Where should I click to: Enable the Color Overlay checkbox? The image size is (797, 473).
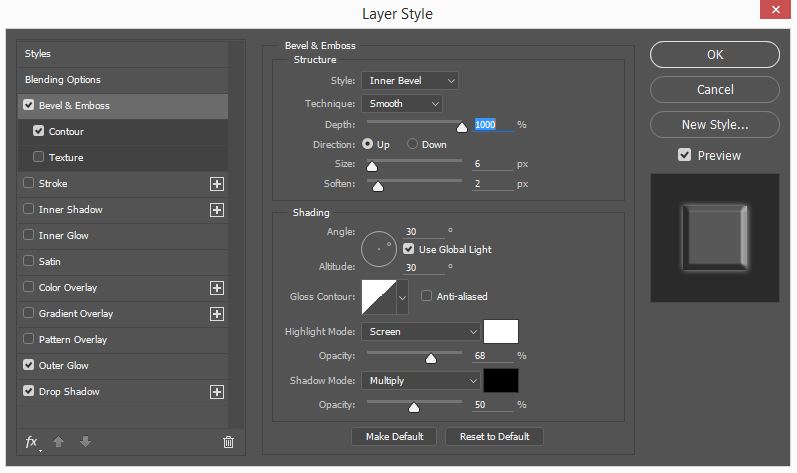pyautogui.click(x=28, y=287)
